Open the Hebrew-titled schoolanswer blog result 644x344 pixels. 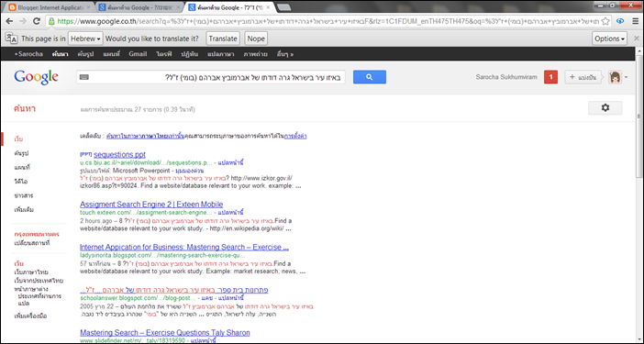tap(174, 290)
